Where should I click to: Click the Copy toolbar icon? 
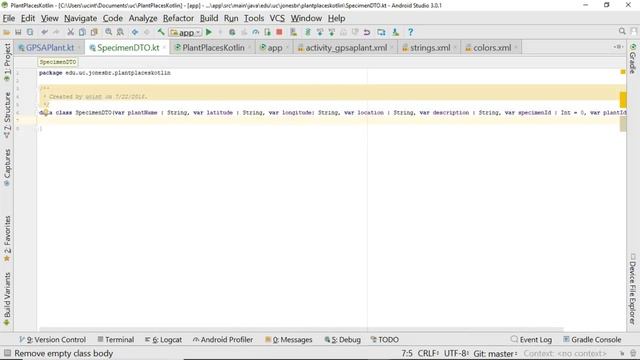point(82,32)
